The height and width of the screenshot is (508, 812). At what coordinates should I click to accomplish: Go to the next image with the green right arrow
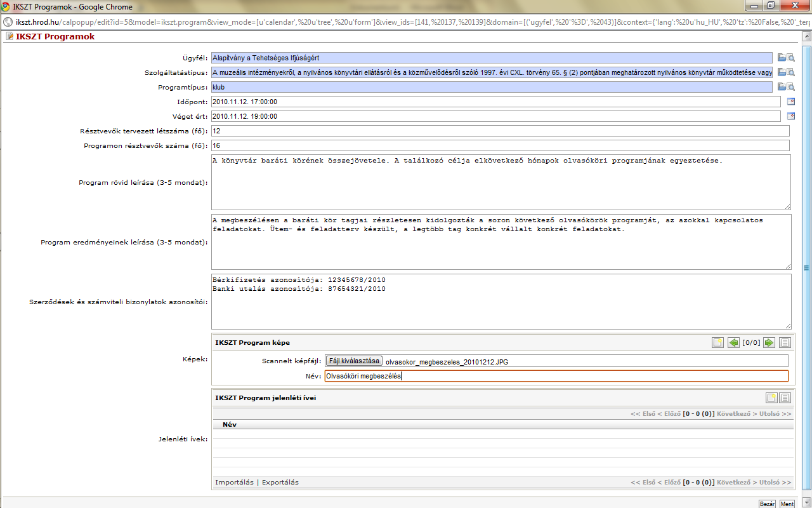pyautogui.click(x=769, y=342)
